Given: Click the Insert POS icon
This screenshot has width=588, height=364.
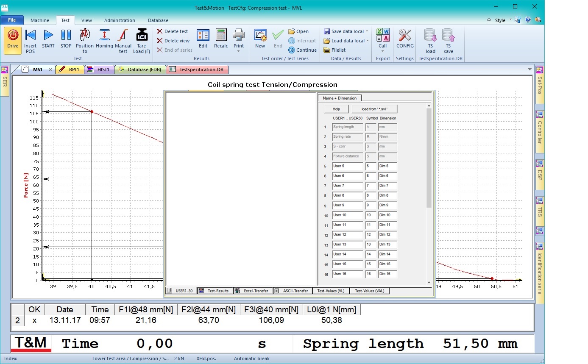Looking at the screenshot, I should click(x=30, y=36).
